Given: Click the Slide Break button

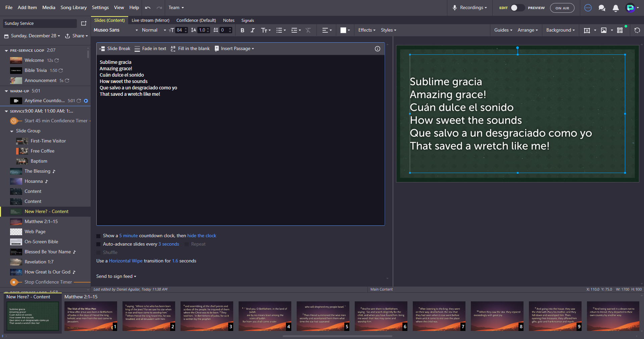Looking at the screenshot, I should click(115, 49).
